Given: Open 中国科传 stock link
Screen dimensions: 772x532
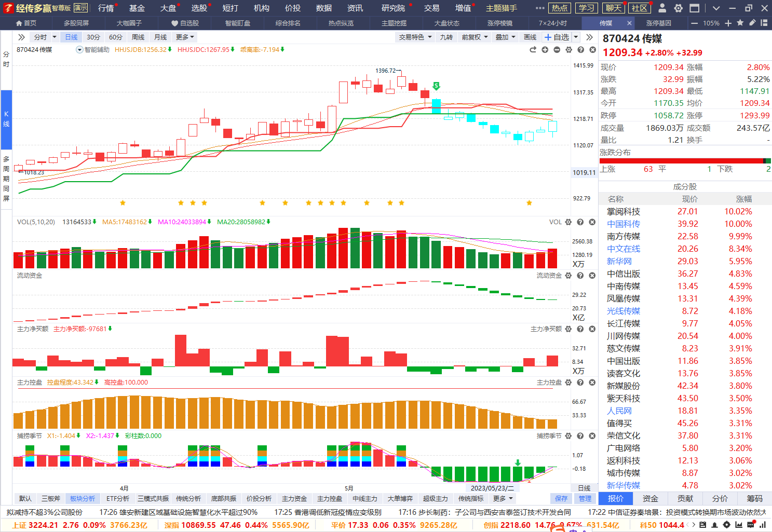Looking at the screenshot, I should coord(624,224).
